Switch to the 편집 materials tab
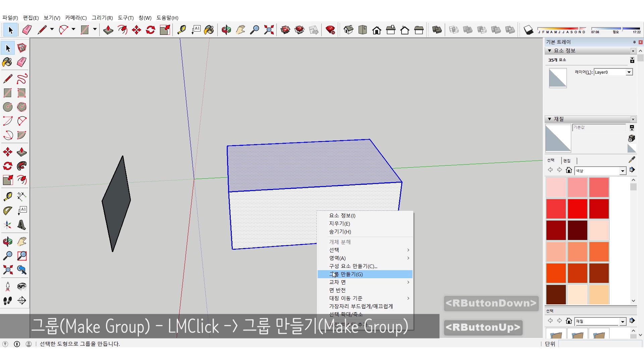Viewport: 644px width, 362px height. coord(567,161)
